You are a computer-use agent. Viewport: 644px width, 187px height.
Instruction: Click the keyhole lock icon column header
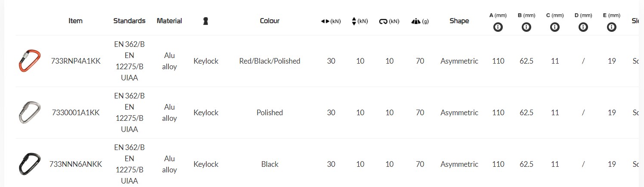coord(205,21)
